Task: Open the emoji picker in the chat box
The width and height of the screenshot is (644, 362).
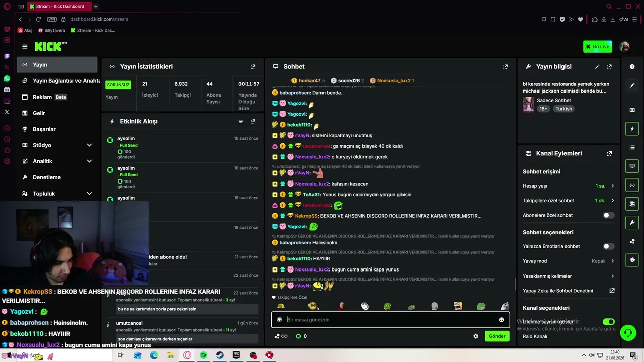Action: [501, 320]
